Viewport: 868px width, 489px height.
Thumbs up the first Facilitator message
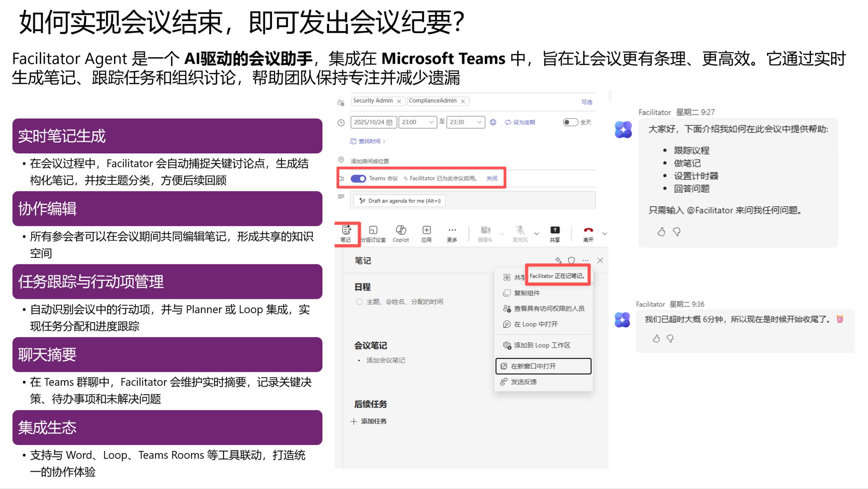pyautogui.click(x=661, y=232)
